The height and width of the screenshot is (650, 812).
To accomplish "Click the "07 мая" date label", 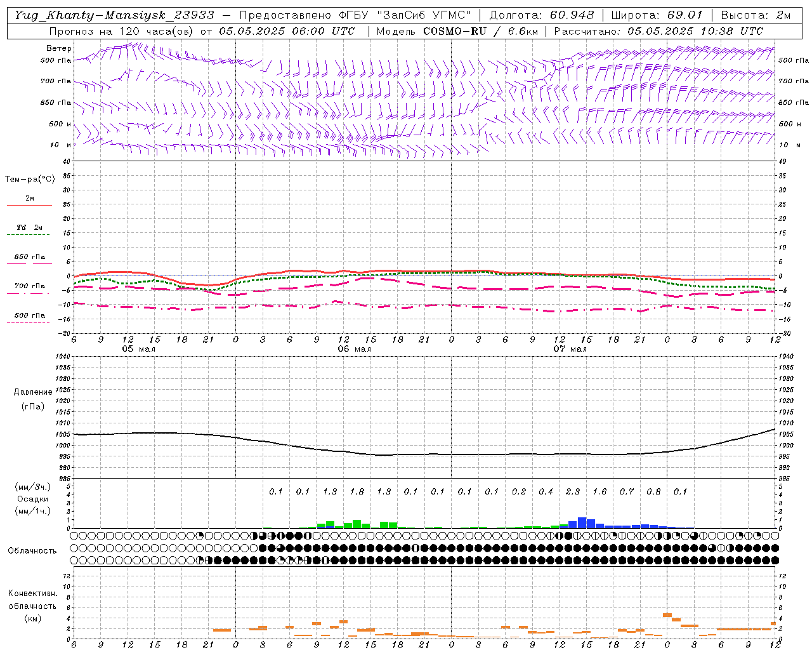I will click(570, 349).
